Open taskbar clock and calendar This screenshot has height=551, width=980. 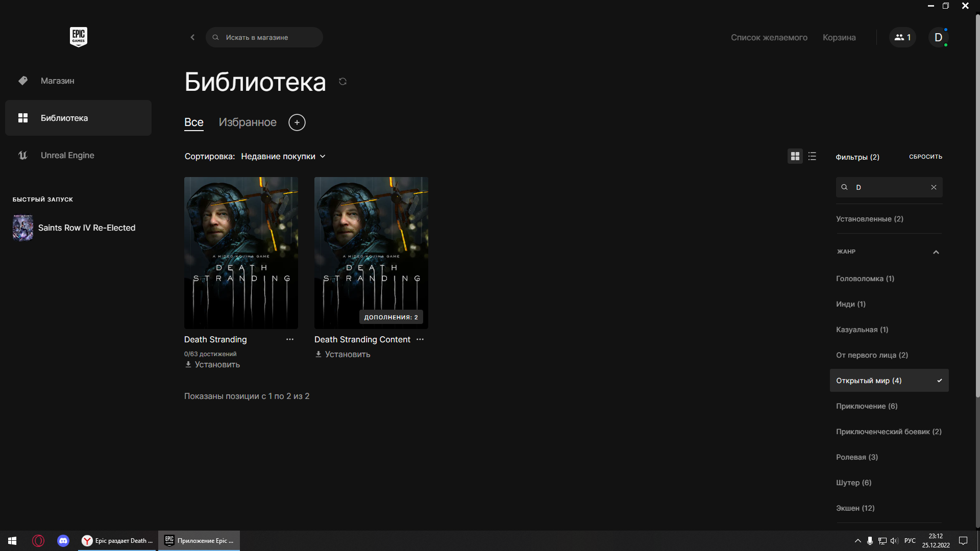click(x=936, y=541)
